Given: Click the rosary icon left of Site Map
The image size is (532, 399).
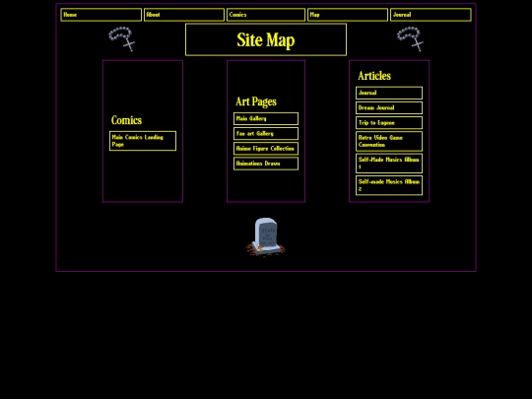Looking at the screenshot, I should tap(122, 39).
